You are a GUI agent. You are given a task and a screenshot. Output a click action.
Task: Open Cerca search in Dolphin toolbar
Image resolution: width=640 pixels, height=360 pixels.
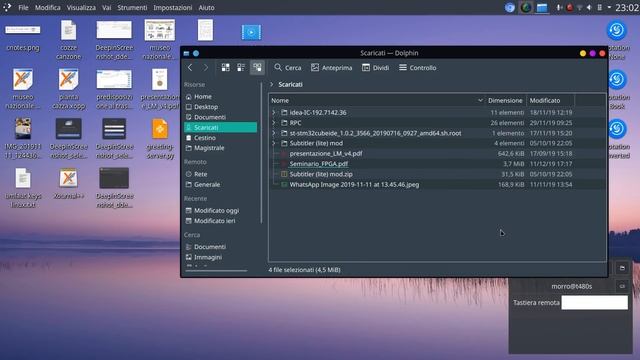coord(288,68)
